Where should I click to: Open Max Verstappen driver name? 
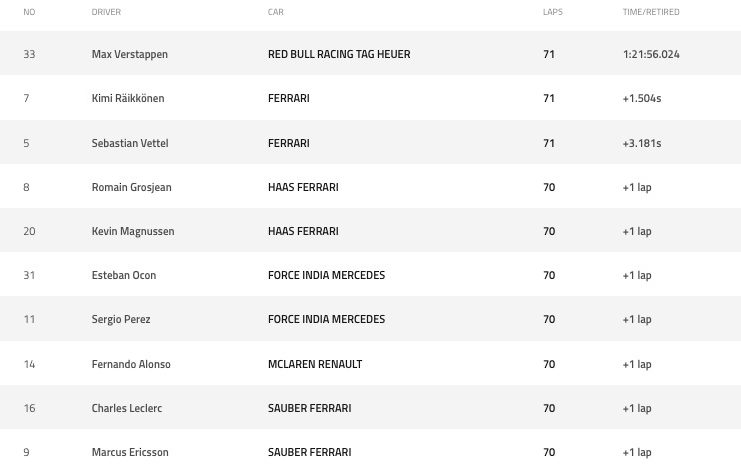click(129, 54)
